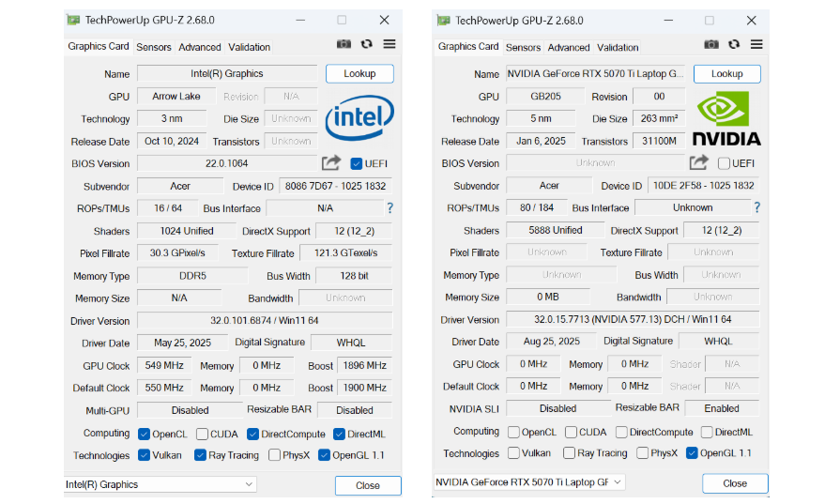Switch to Validation tab in Intel window
840x504 pixels.
249,47
